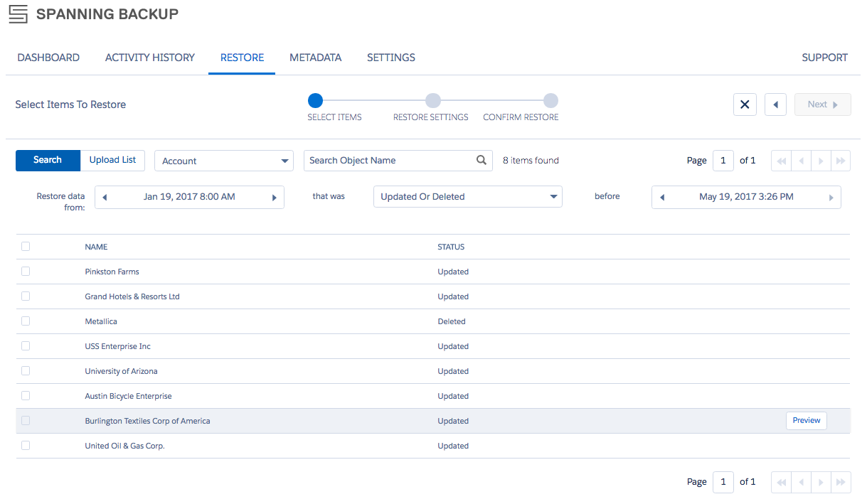Viewport: 867px width, 504px height.
Task: Advance the start date with the right arrow
Action: tap(275, 197)
